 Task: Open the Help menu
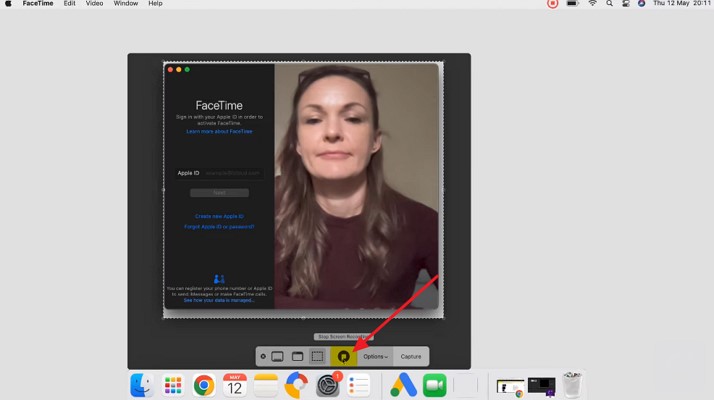click(x=155, y=4)
